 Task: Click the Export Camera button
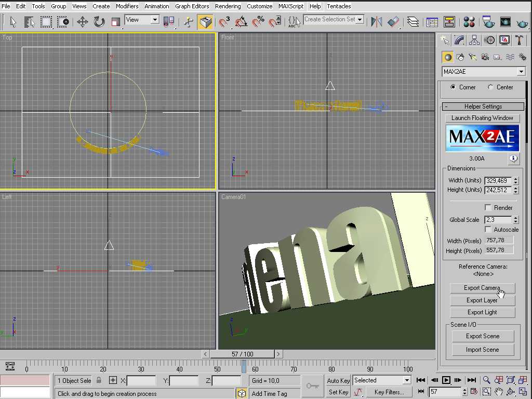point(482,288)
